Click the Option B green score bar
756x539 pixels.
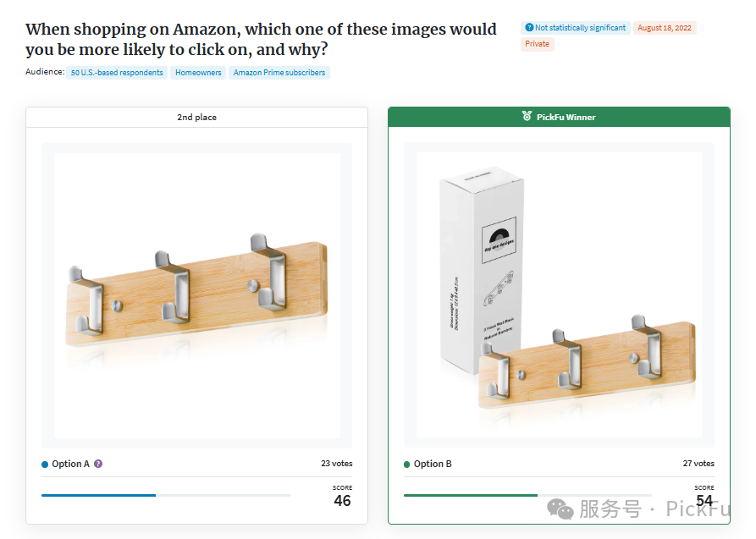pyautogui.click(x=471, y=495)
